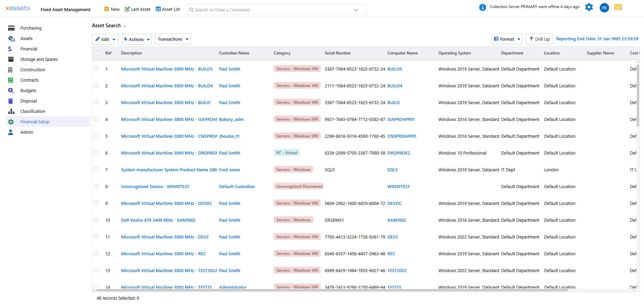Open the settings gear icon
644x306 pixels.
pyautogui.click(x=589, y=7)
